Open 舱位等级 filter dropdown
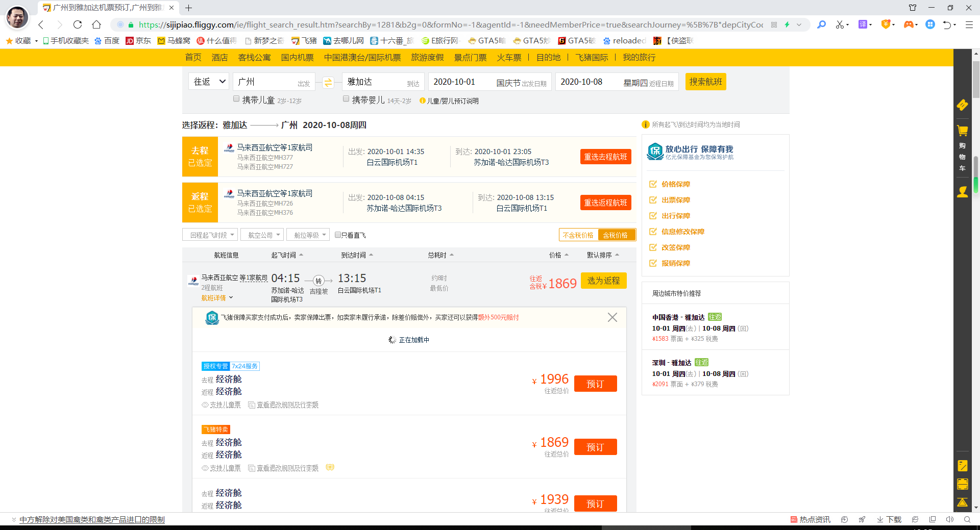Viewport: 980px width, 530px height. (x=308, y=235)
